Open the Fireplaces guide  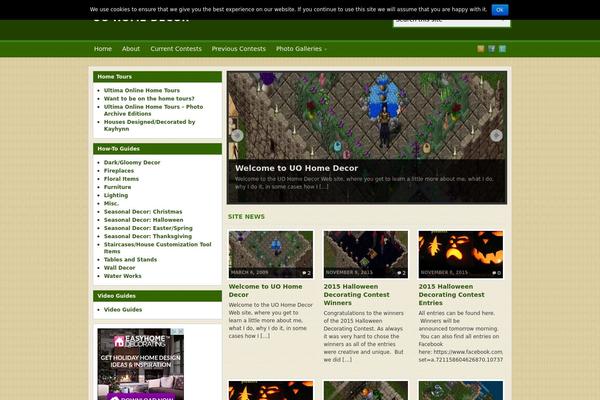point(119,171)
